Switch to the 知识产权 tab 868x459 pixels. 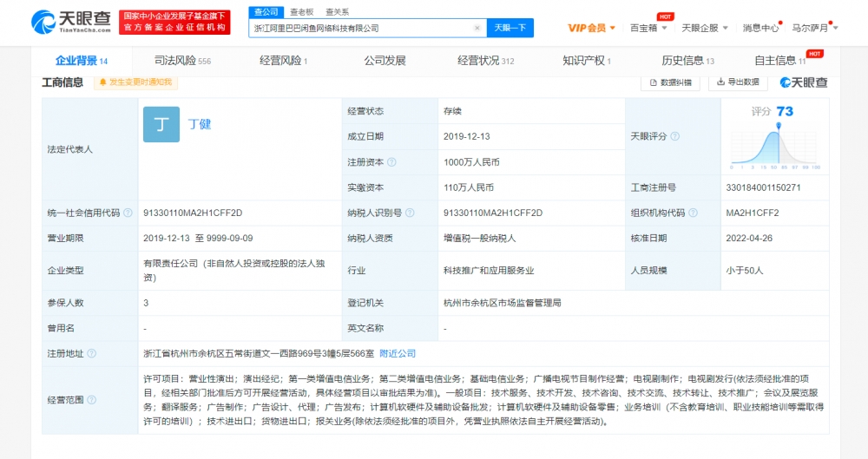click(586, 61)
